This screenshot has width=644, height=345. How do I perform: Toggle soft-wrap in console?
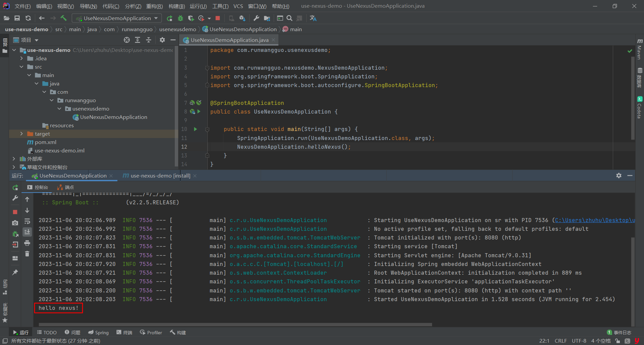click(27, 221)
